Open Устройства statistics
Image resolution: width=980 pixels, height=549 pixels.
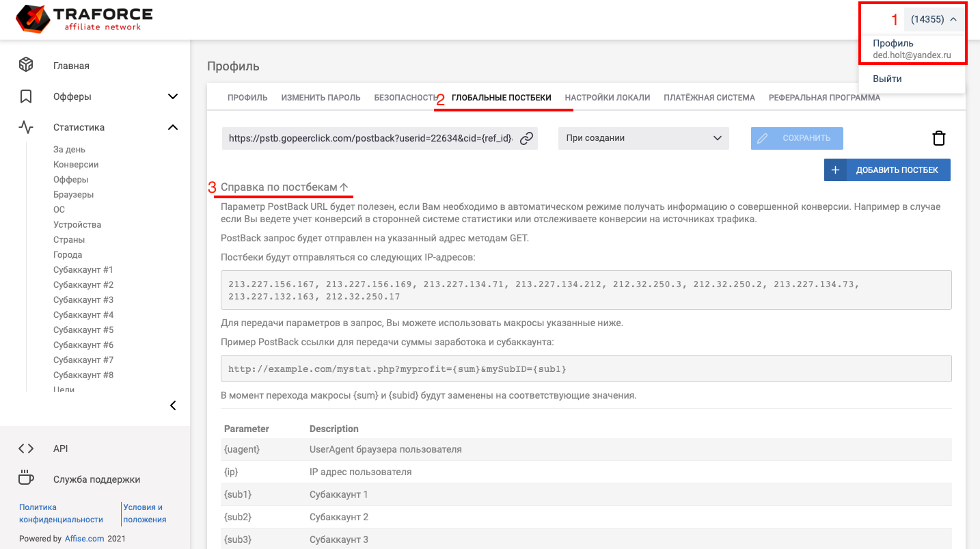(x=77, y=225)
